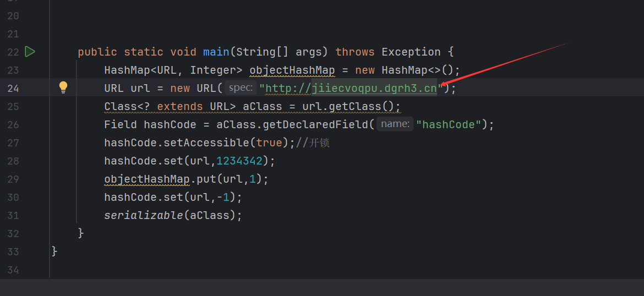Click 'true' literal on line 27
Screen dimensions: 644x296
click(x=269, y=143)
